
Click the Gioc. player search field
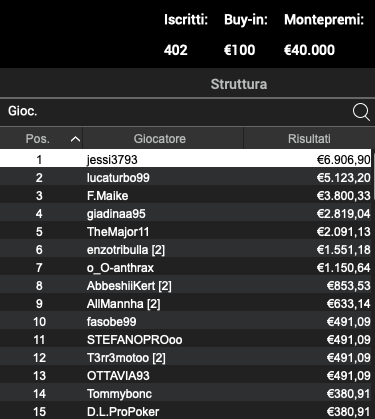pos(177,111)
